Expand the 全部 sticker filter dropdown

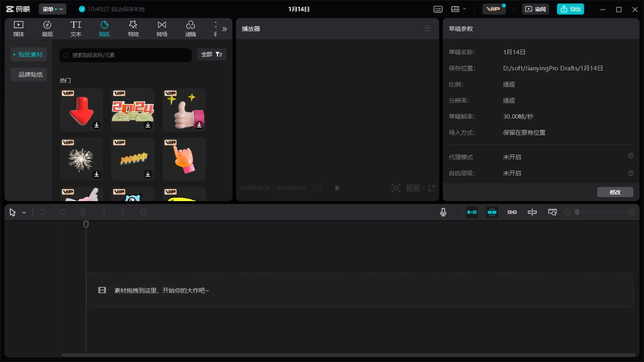[x=212, y=54]
